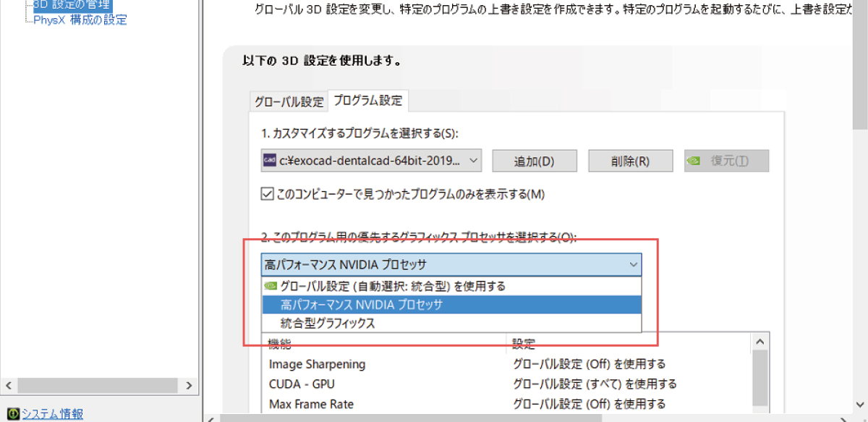Choose グローバル設定 (自動選択: 統合型) を使用する option
Viewport: 868px width, 422px height.
pyautogui.click(x=451, y=286)
